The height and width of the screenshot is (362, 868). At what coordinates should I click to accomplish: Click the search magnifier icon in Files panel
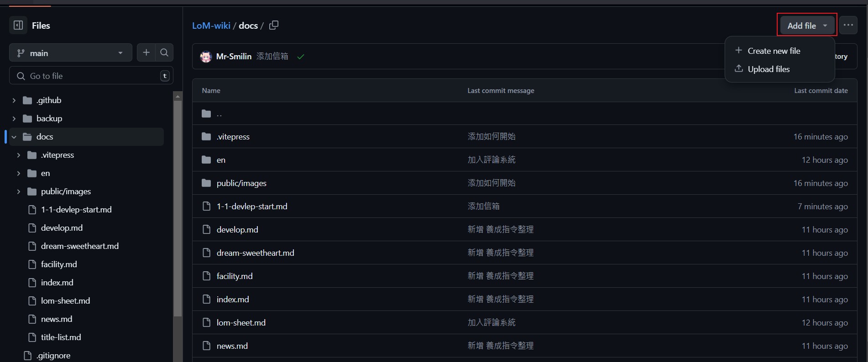(164, 53)
